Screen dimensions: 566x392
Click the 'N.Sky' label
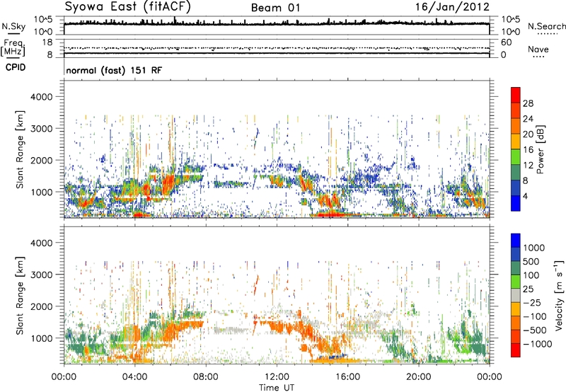(x=13, y=26)
